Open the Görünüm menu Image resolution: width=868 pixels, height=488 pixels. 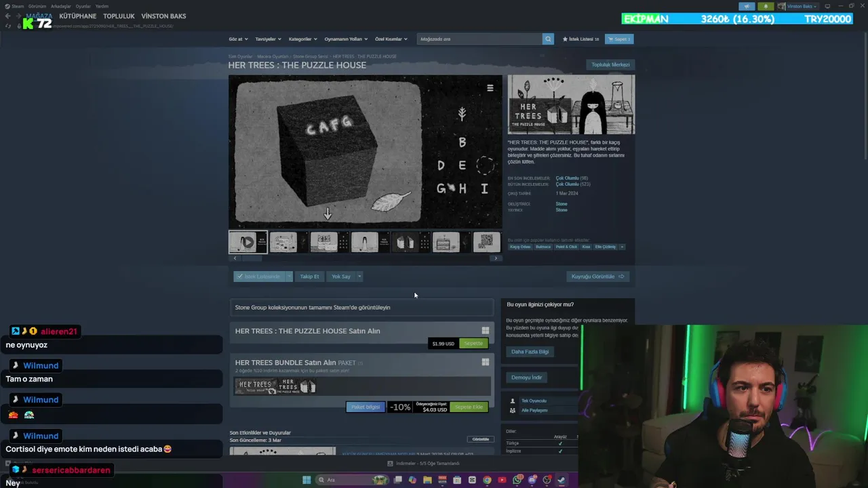37,6
